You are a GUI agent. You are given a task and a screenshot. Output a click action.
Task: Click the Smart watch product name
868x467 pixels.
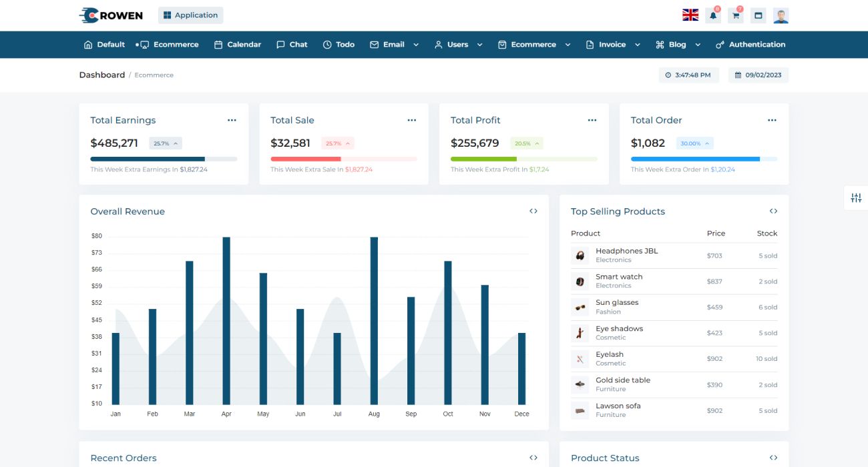(x=619, y=277)
